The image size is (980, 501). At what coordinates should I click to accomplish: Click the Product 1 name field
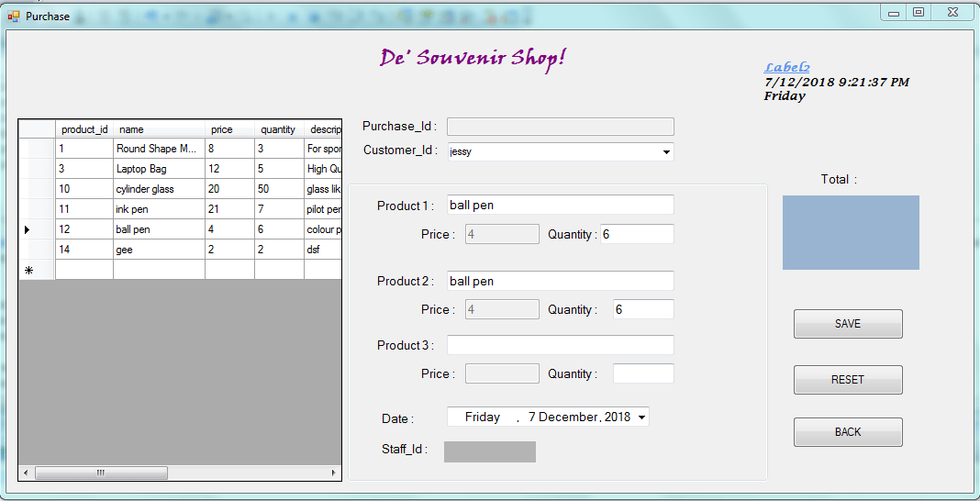point(561,205)
